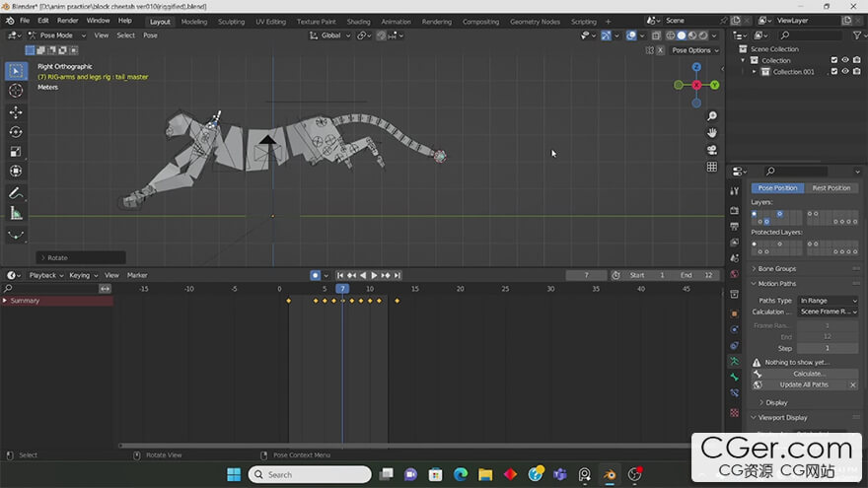868x488 pixels.
Task: Select the Scale tool
Action: 16,152
